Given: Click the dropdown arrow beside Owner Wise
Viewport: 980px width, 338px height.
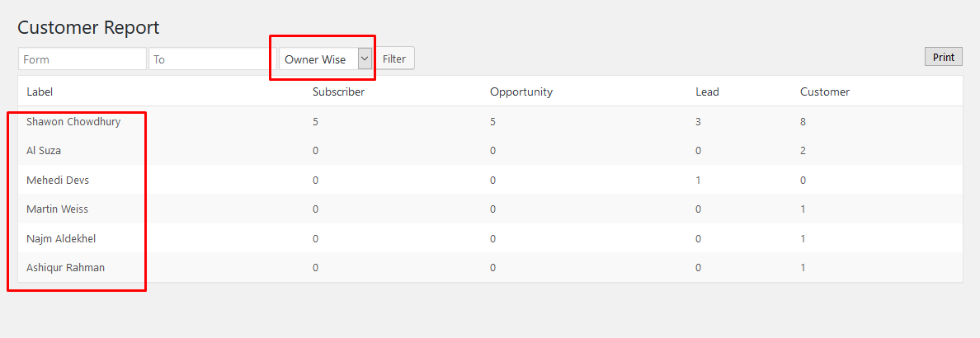Looking at the screenshot, I should pyautogui.click(x=365, y=59).
